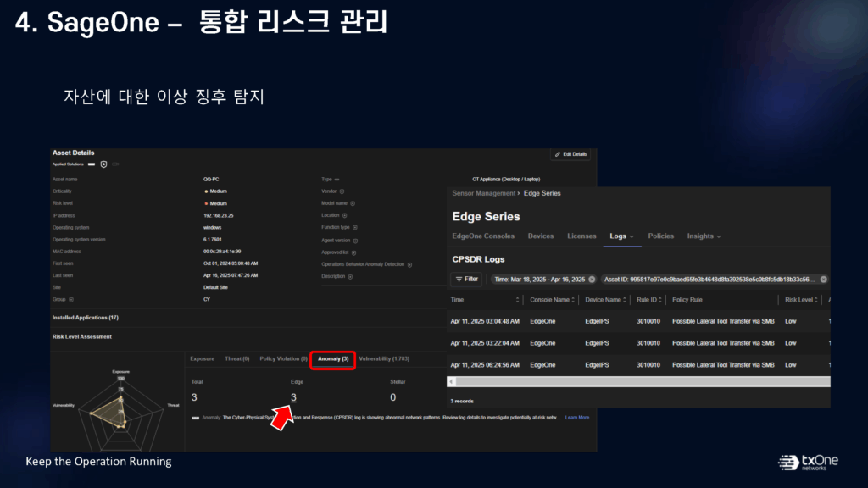868x488 pixels.
Task: Click the edit icon next to Group
Action: (71, 299)
